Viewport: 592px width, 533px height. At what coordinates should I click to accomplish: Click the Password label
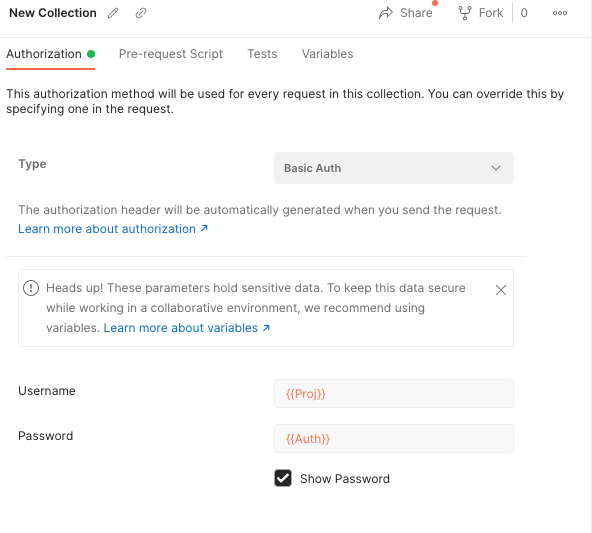(x=46, y=436)
